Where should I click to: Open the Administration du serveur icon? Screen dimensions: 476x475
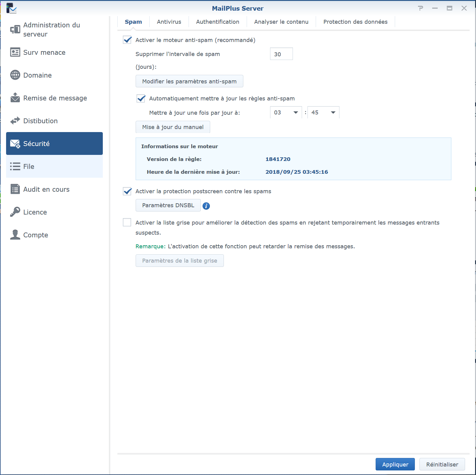click(15, 30)
